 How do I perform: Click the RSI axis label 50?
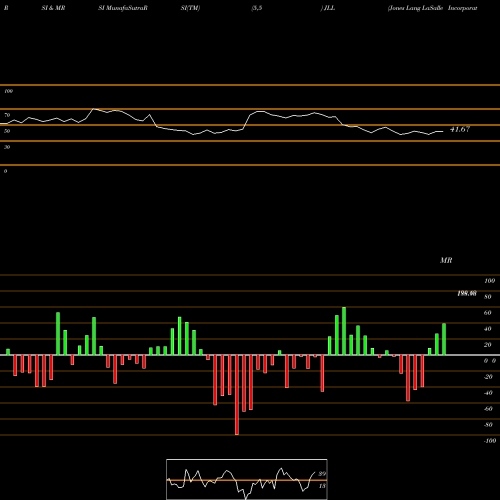7,131
